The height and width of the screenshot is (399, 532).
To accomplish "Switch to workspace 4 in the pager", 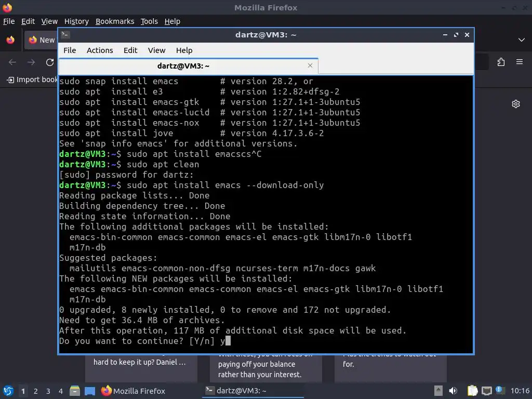I will point(60,391).
